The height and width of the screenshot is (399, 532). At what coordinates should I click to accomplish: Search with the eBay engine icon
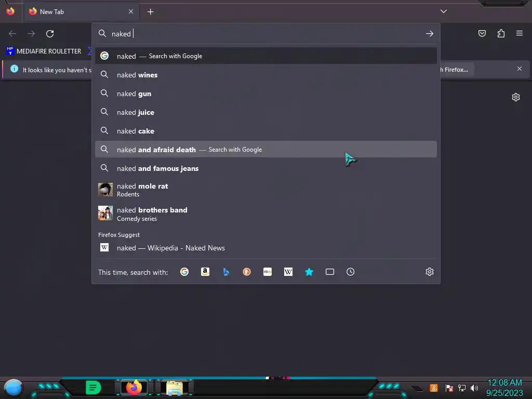coord(268,272)
